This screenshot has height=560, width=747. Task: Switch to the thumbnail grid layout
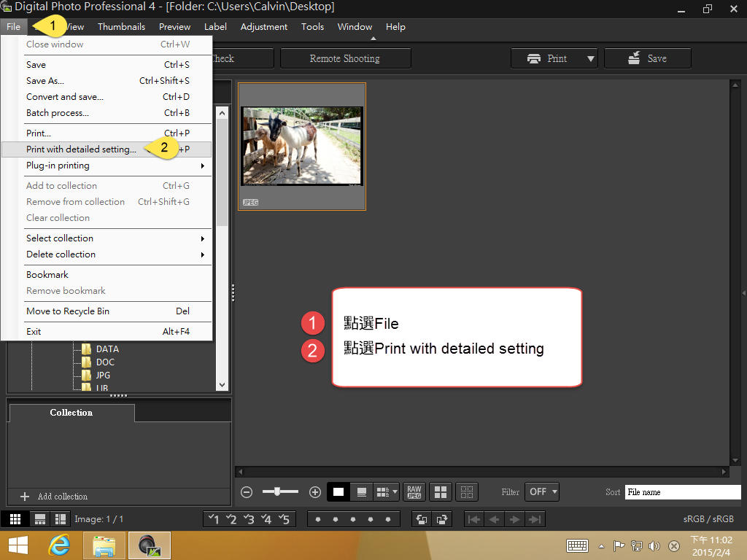[x=15, y=519]
